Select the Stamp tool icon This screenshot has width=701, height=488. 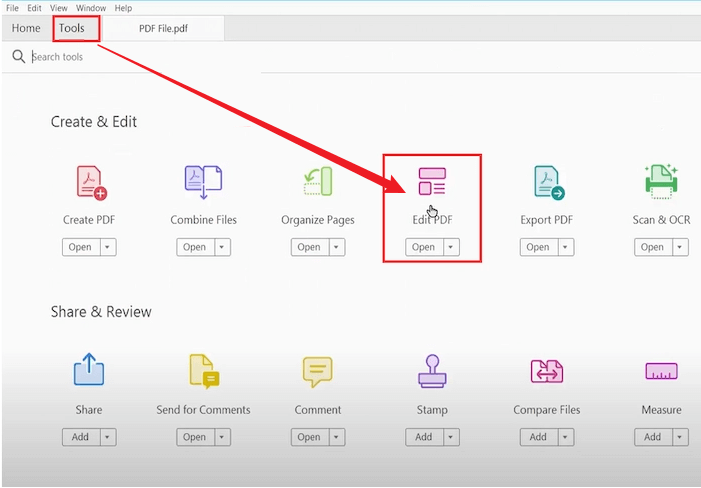coord(432,371)
